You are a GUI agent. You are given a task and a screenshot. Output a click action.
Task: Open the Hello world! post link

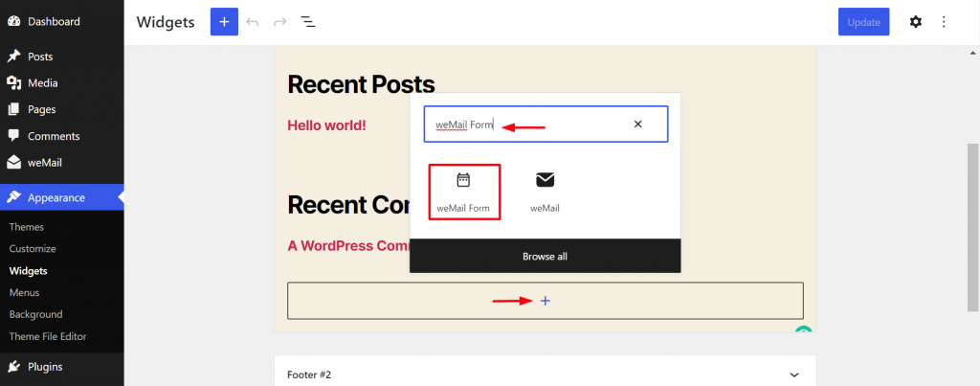[x=326, y=125]
